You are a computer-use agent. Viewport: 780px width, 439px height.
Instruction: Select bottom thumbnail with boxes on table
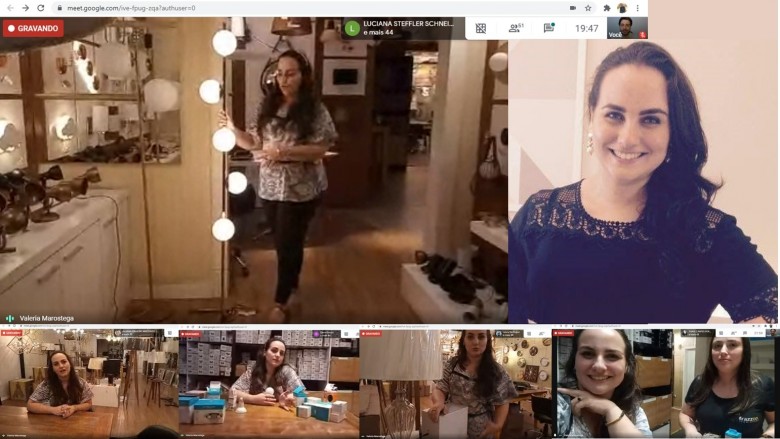point(268,384)
